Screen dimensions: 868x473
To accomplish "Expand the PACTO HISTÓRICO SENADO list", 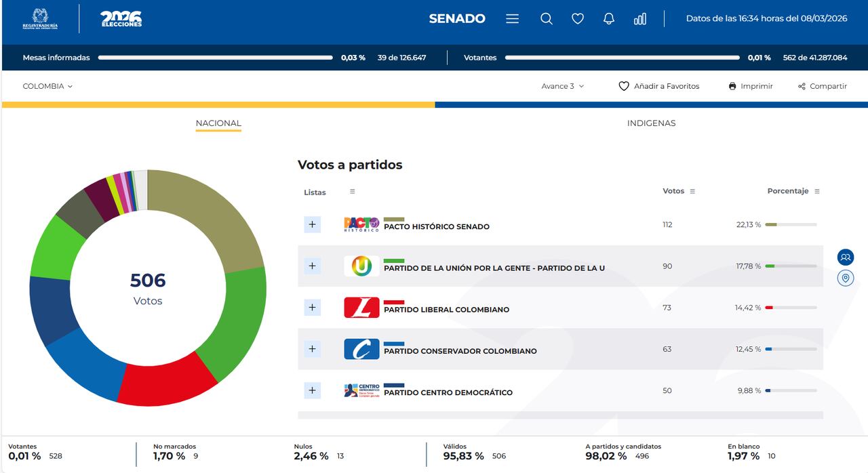I will [312, 224].
